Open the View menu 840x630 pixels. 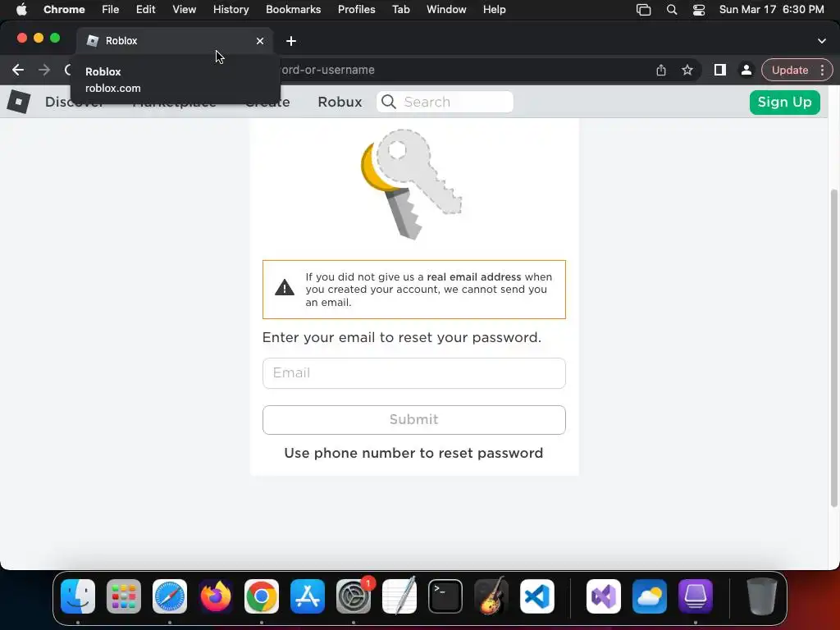(x=184, y=10)
